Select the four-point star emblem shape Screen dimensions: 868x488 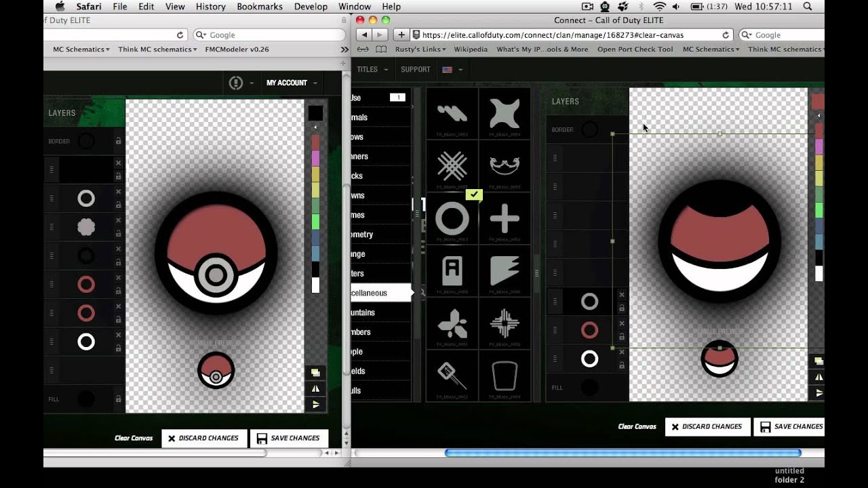pyautogui.click(x=505, y=113)
